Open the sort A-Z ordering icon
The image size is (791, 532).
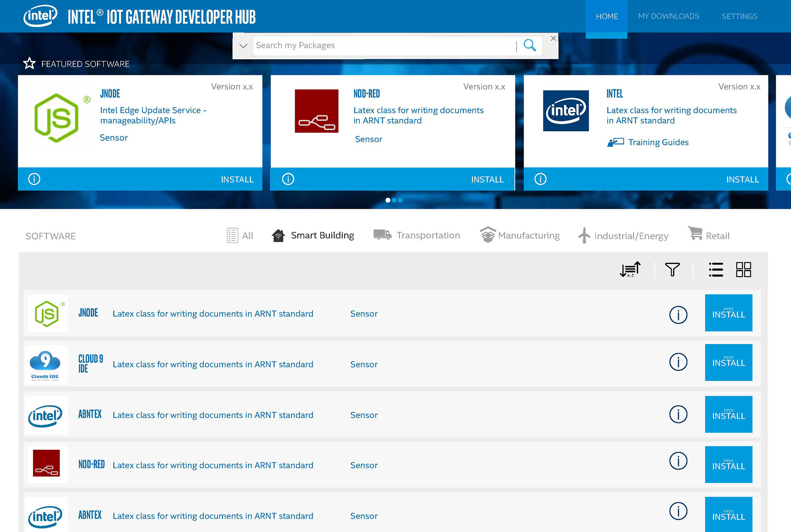coord(630,270)
